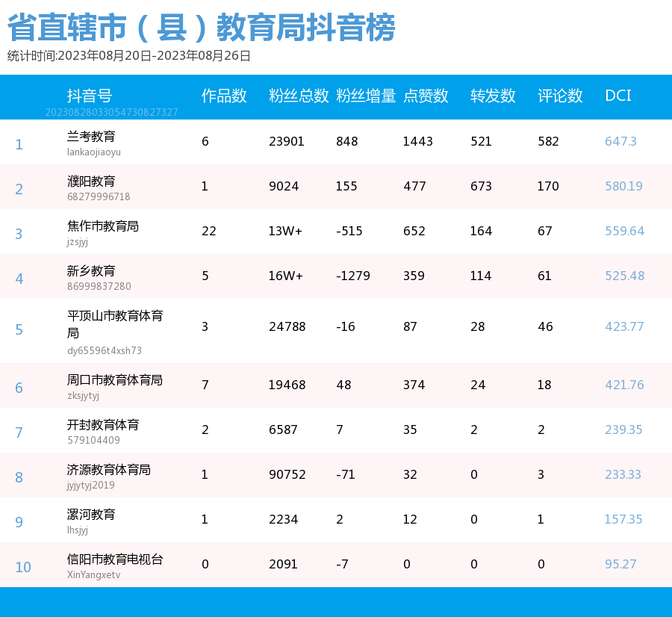Select the account name 焦作市教育局
The height and width of the screenshot is (617, 672).
103,226
